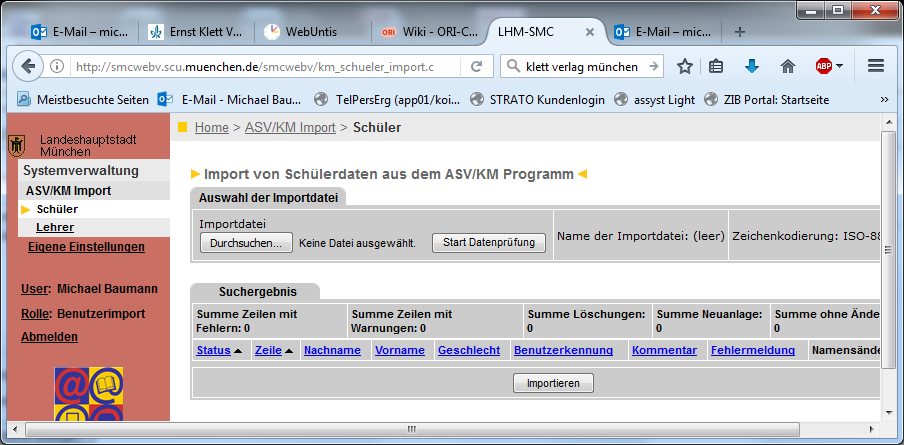Click the search box with klett verlag münchen
Viewport: 904px width, 445px height.
[x=580, y=67]
